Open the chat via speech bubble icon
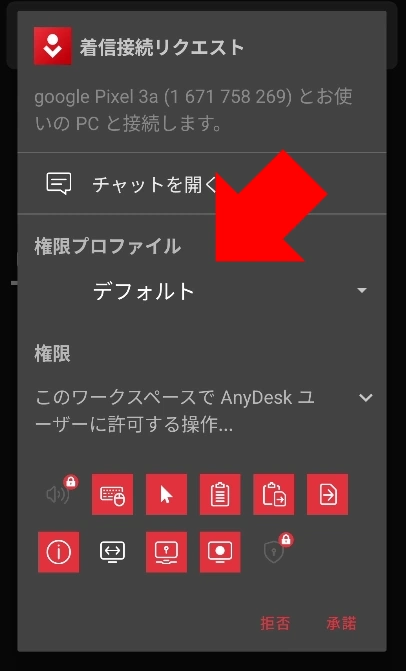Screen dimensions: 406x671 pos(59,184)
